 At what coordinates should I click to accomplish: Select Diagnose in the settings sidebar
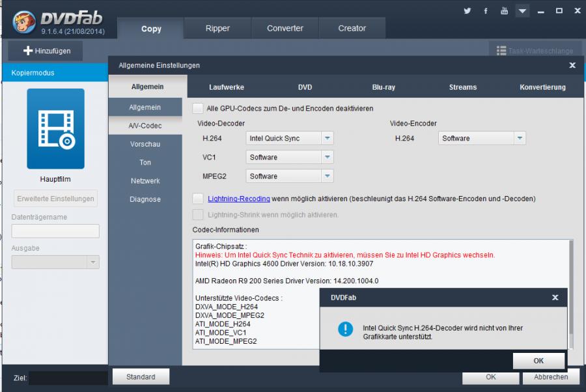coord(145,199)
